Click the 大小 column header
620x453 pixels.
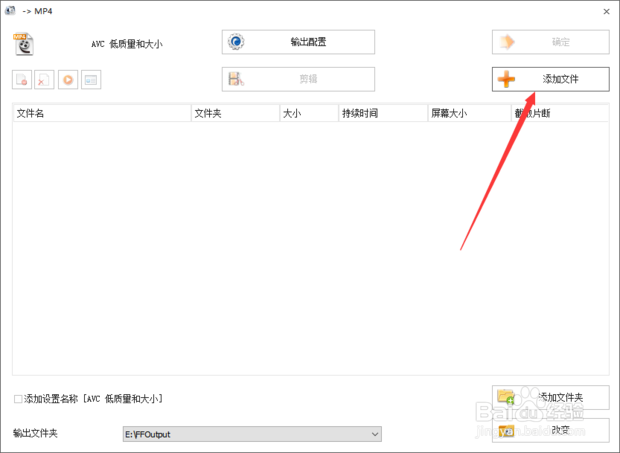tap(309, 113)
